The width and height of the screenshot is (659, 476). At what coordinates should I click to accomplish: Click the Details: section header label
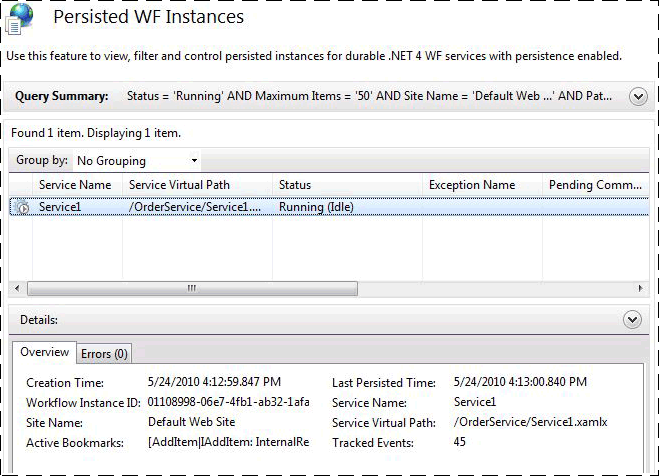pos(39,320)
